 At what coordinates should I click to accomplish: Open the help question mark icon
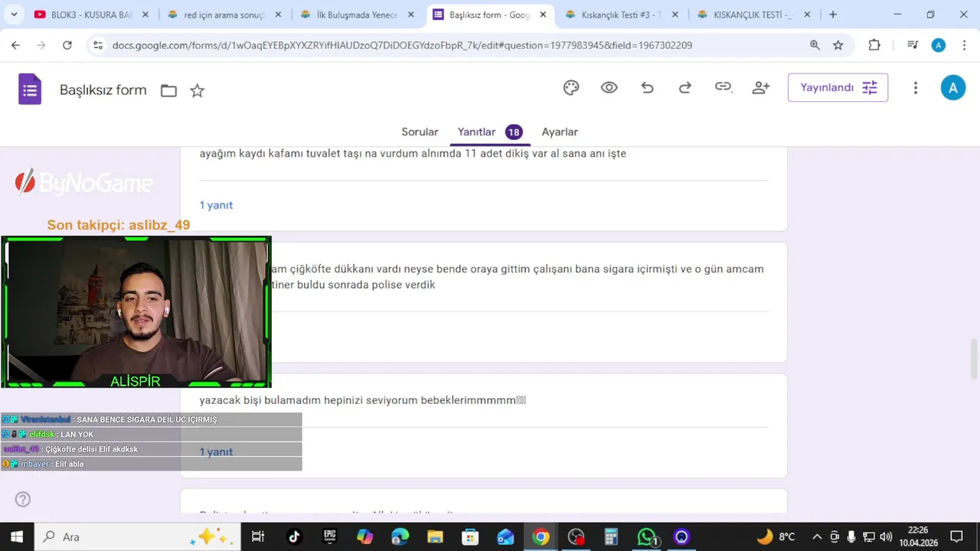23,500
